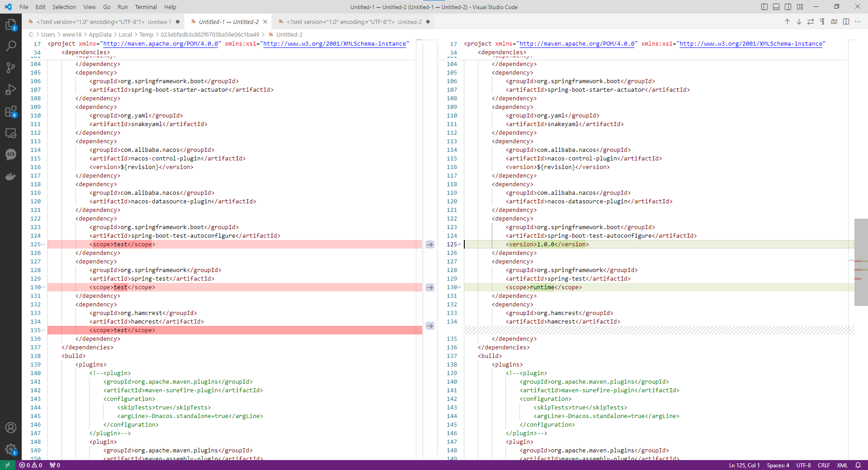The width and height of the screenshot is (868, 470).
Task: Toggle show whitespace differences pilcrow
Action: 822,22
